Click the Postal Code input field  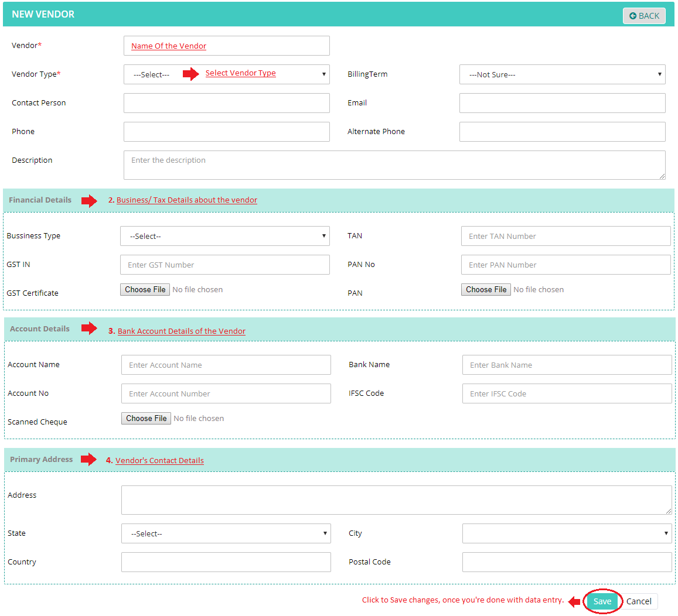pos(567,562)
